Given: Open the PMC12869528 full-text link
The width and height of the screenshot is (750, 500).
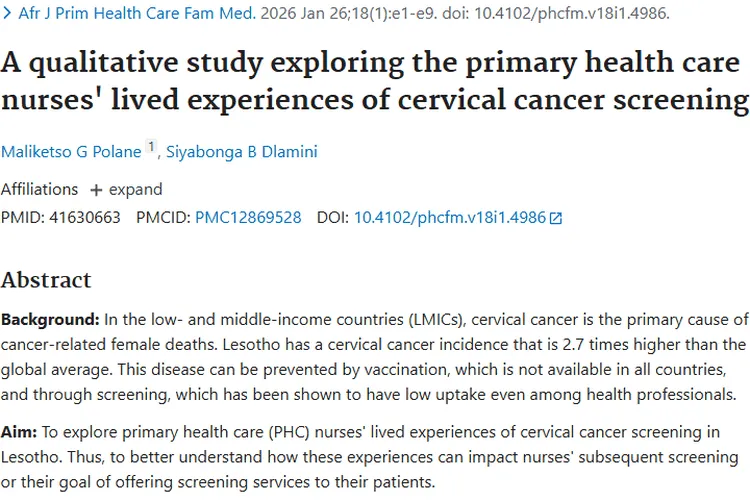Looking at the screenshot, I should [x=248, y=217].
